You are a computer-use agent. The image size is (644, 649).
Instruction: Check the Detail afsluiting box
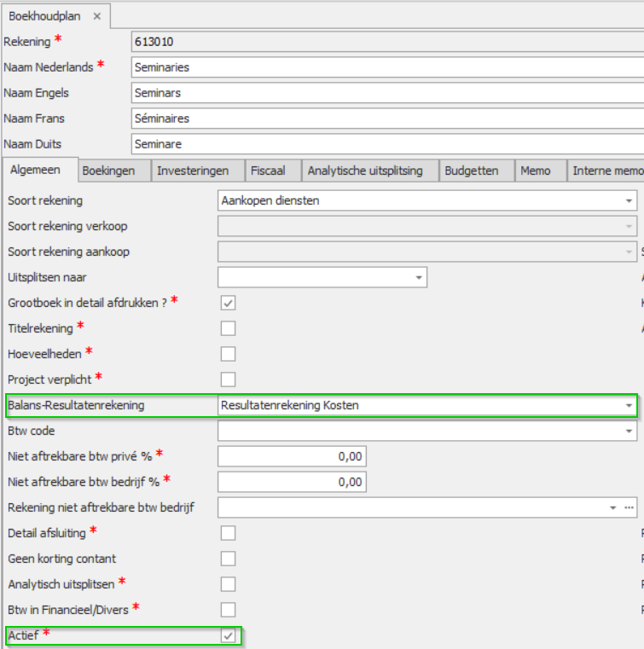pos(228,533)
